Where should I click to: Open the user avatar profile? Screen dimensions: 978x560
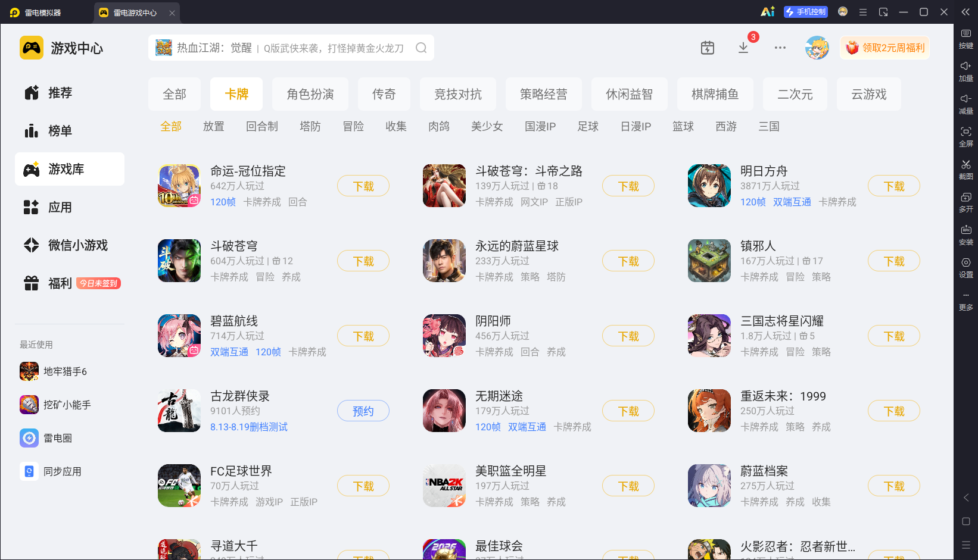coord(817,48)
